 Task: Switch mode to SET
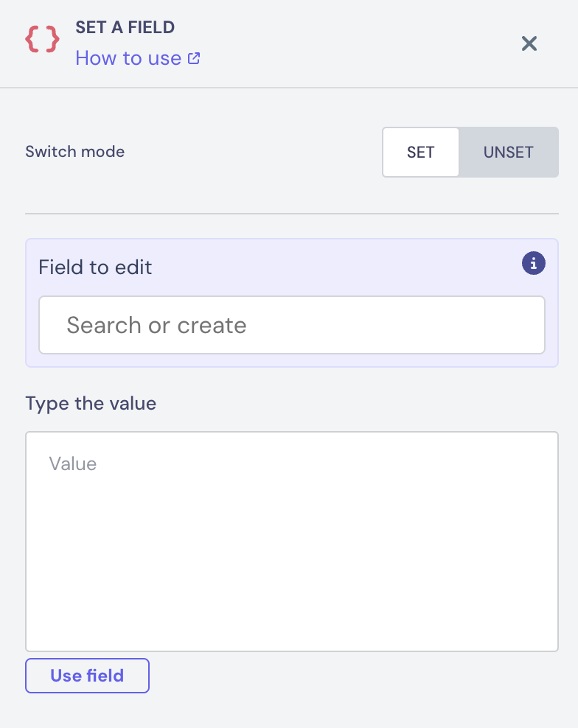tap(421, 153)
